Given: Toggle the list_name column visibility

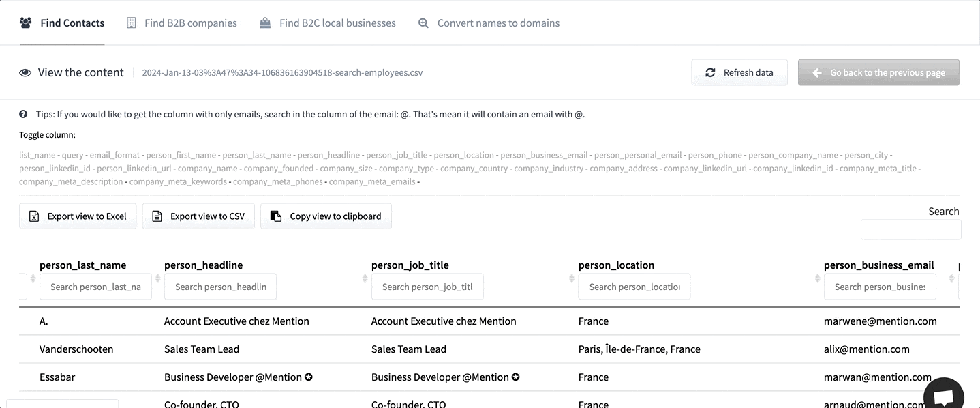Looking at the screenshot, I should [x=37, y=155].
